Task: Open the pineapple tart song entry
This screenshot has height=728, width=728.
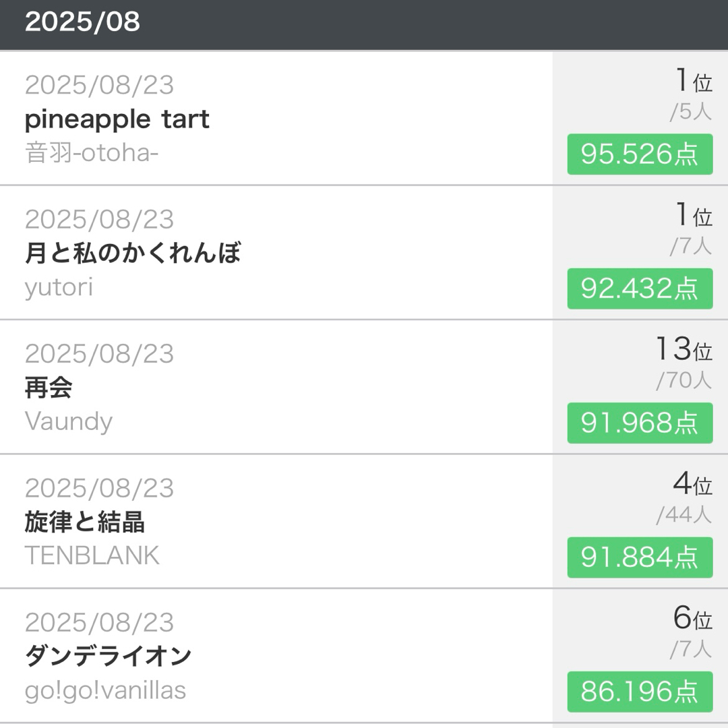Action: click(117, 119)
